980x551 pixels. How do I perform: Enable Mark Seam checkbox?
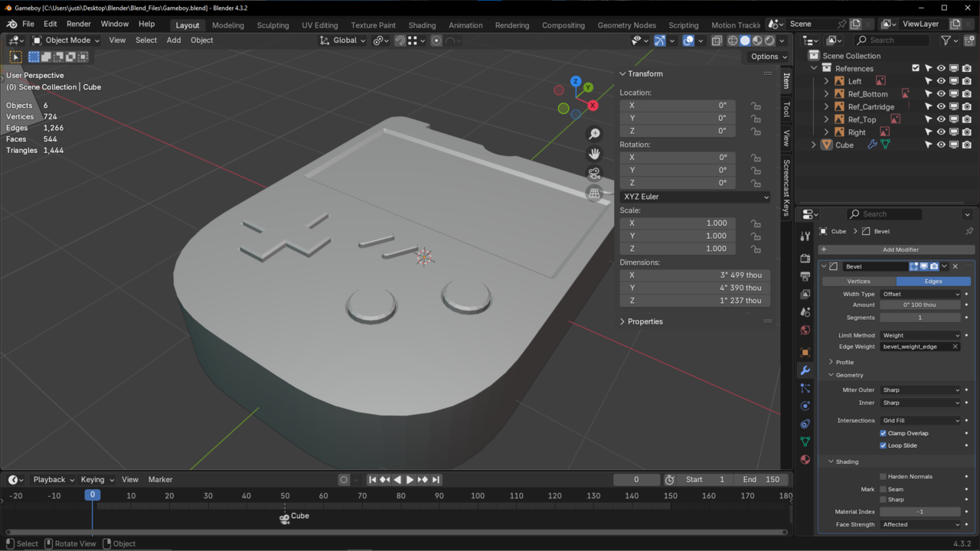(883, 489)
